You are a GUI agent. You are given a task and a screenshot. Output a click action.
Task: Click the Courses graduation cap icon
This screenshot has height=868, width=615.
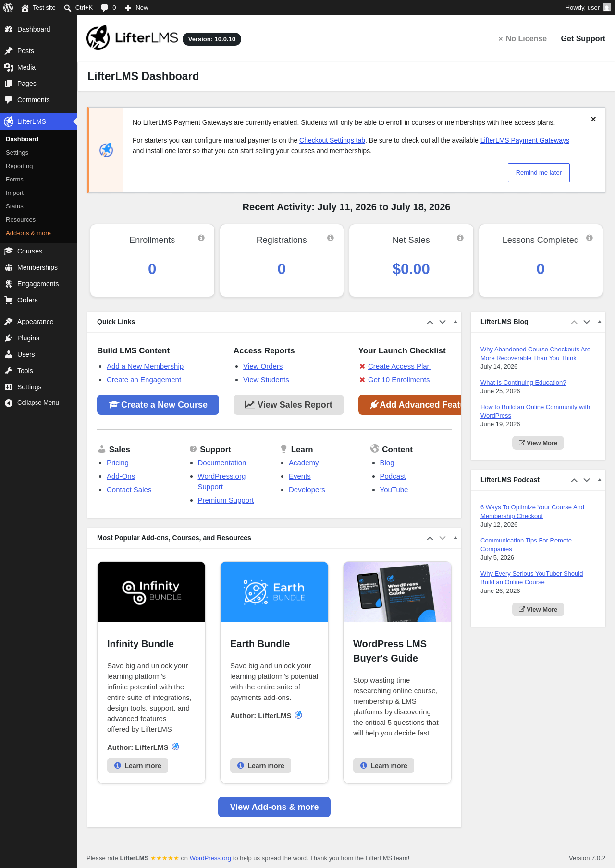pos(9,251)
